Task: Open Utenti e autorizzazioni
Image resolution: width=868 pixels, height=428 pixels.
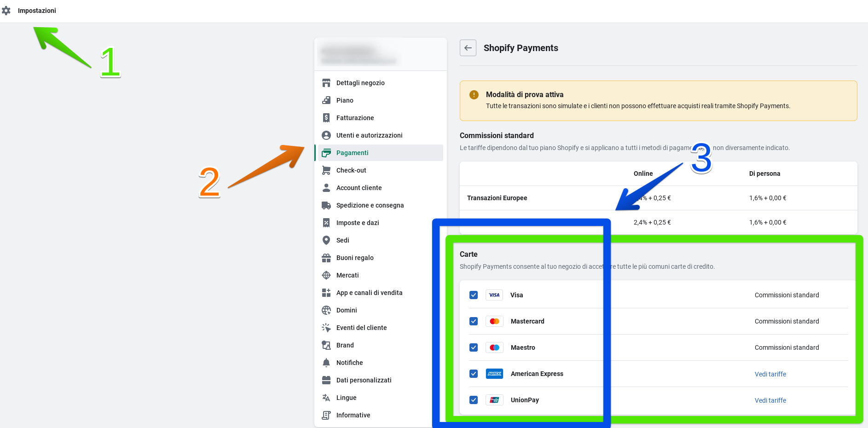Action: 380,135
